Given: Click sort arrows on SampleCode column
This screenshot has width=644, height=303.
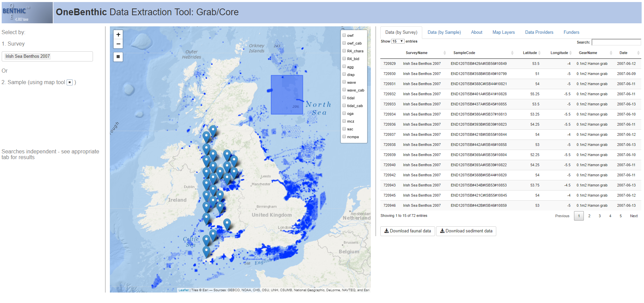Looking at the screenshot, I should click(x=512, y=53).
